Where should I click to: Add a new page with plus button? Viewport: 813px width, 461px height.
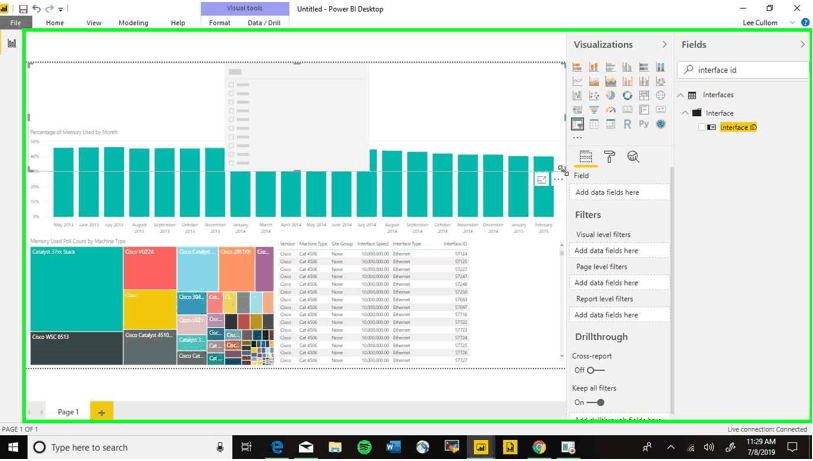tap(102, 412)
